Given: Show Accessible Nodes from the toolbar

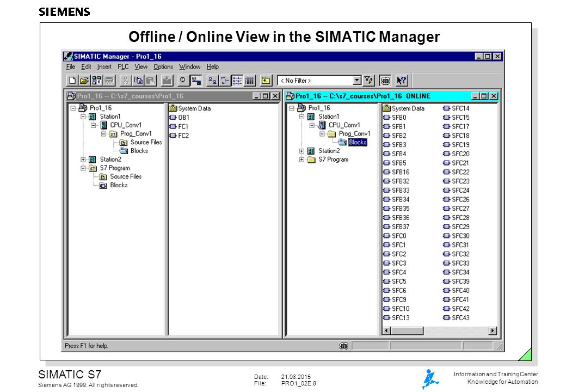Looking at the screenshot, I should (x=96, y=81).
